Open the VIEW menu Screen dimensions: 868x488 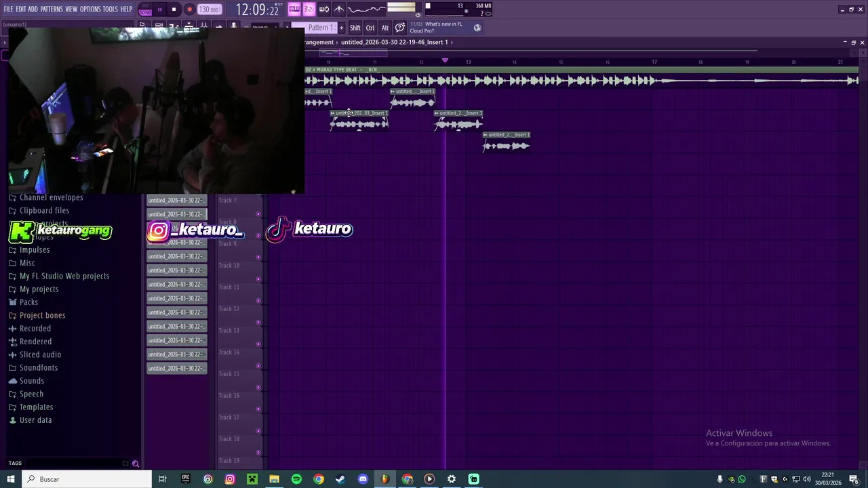(x=71, y=9)
